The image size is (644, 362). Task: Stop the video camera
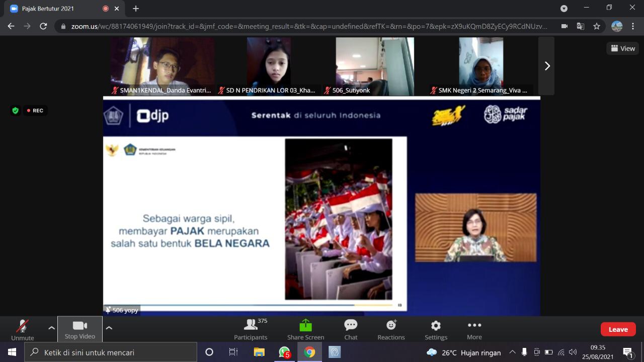79,329
